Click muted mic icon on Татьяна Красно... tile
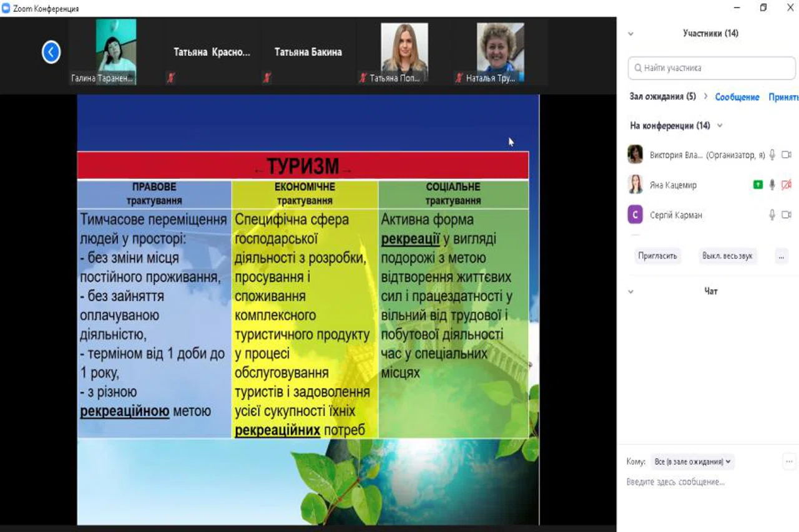This screenshot has width=799, height=532. click(x=170, y=78)
